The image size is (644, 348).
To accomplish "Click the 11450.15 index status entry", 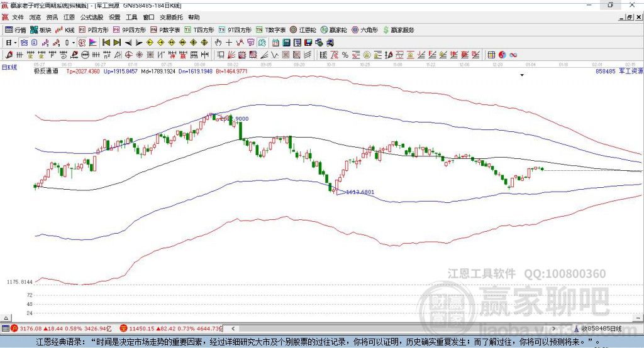I will click(x=172, y=329).
